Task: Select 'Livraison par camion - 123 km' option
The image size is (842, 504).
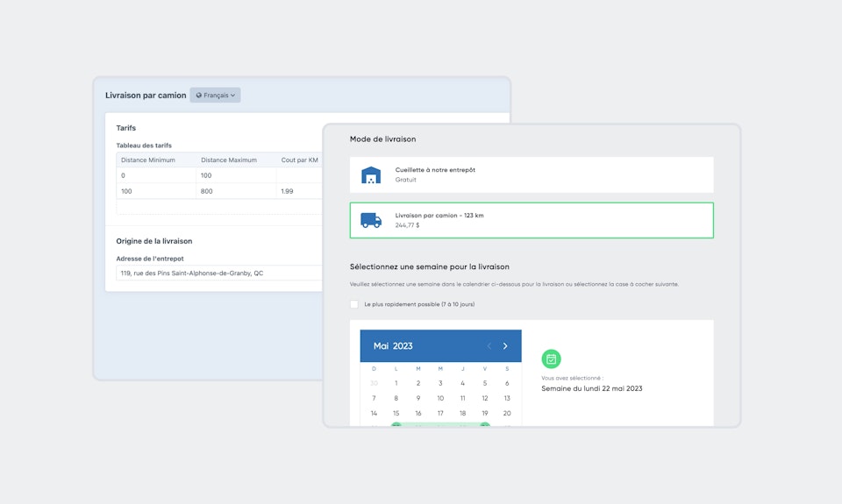Action: pos(531,220)
